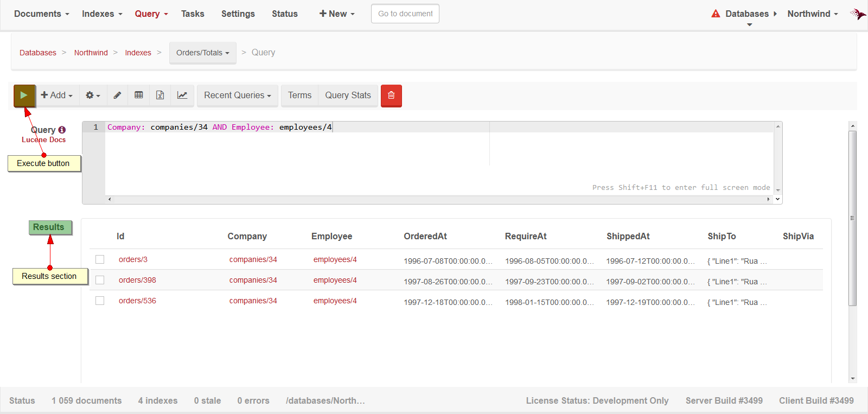
Task: Open companies/34 link in orders/3 row
Action: 253,259
